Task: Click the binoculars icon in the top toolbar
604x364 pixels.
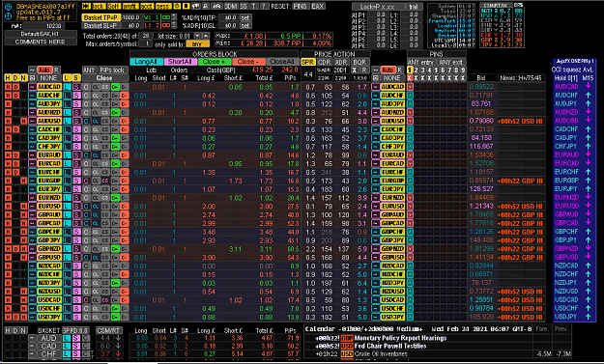Action: pyautogui.click(x=217, y=6)
